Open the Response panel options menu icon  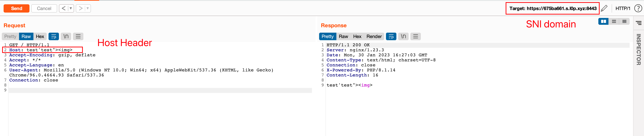coord(416,36)
